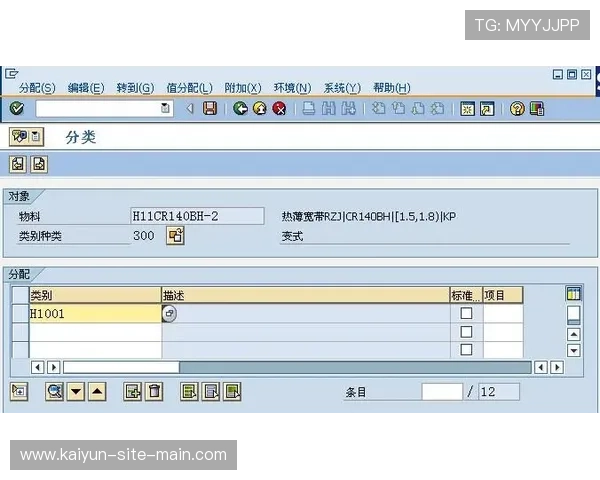Open the 编辑(E) menu
Viewport: 600px width, 480px height.
[x=86, y=88]
